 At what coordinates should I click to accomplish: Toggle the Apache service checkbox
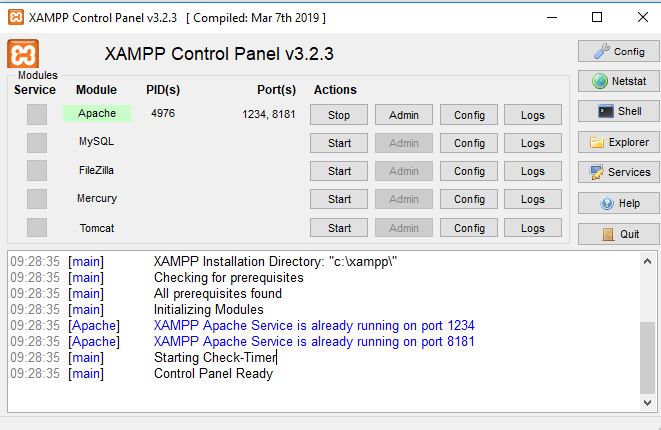(37, 114)
